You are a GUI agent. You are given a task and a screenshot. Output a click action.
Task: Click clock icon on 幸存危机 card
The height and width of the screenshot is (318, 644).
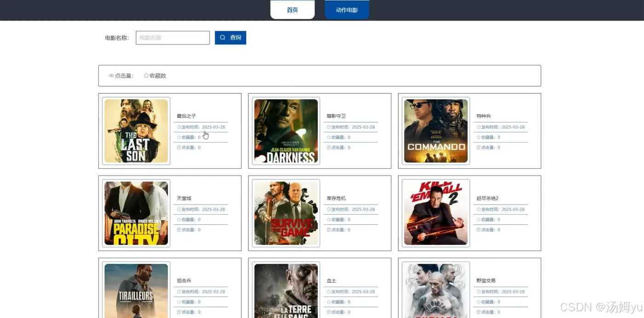click(329, 210)
